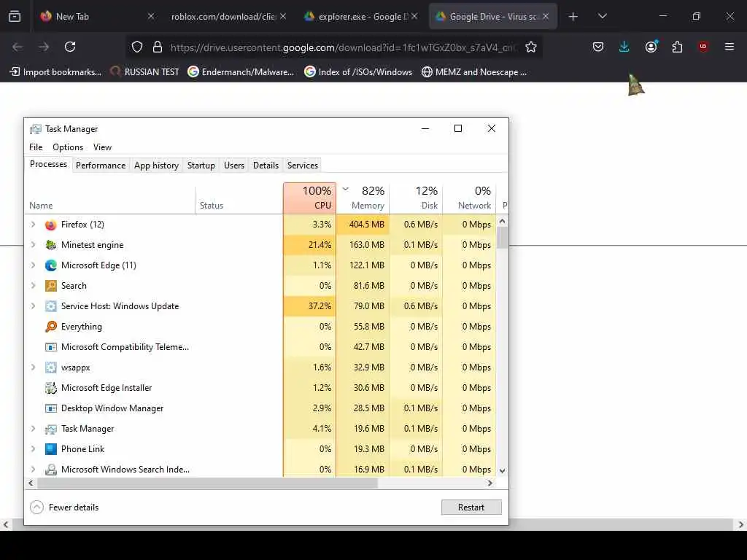
Task: Bookmark this page with the star
Action: [531, 47]
